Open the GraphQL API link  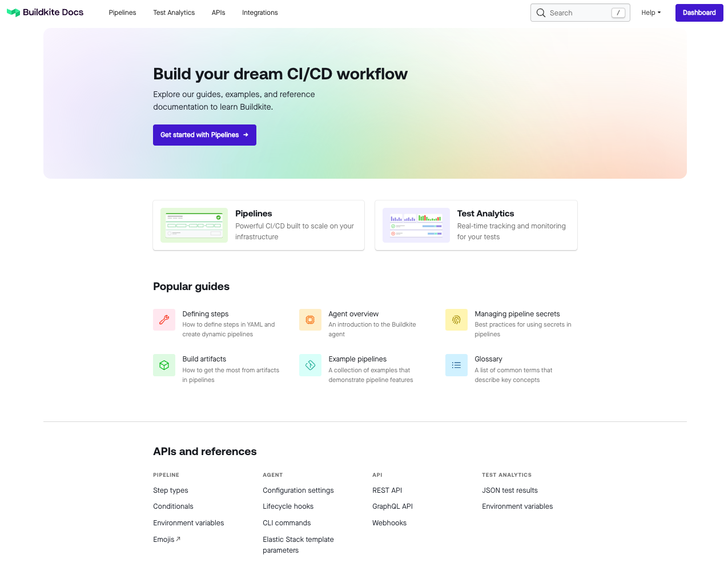coord(392,506)
